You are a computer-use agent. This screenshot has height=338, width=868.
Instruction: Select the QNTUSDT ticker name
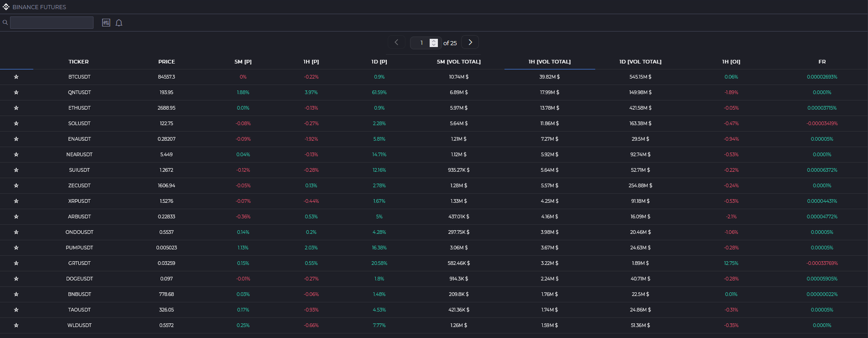pyautogui.click(x=79, y=92)
